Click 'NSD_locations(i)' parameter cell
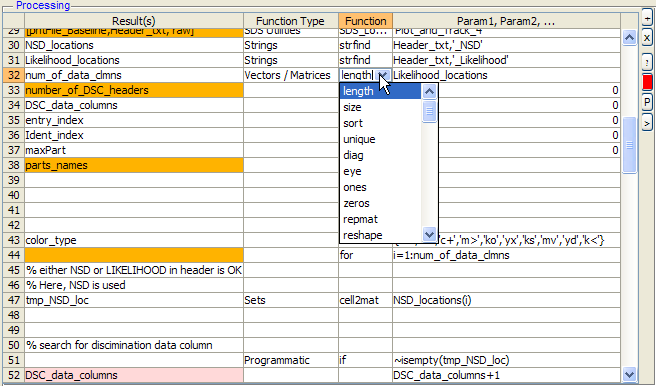The width and height of the screenshot is (656, 386). (x=506, y=300)
